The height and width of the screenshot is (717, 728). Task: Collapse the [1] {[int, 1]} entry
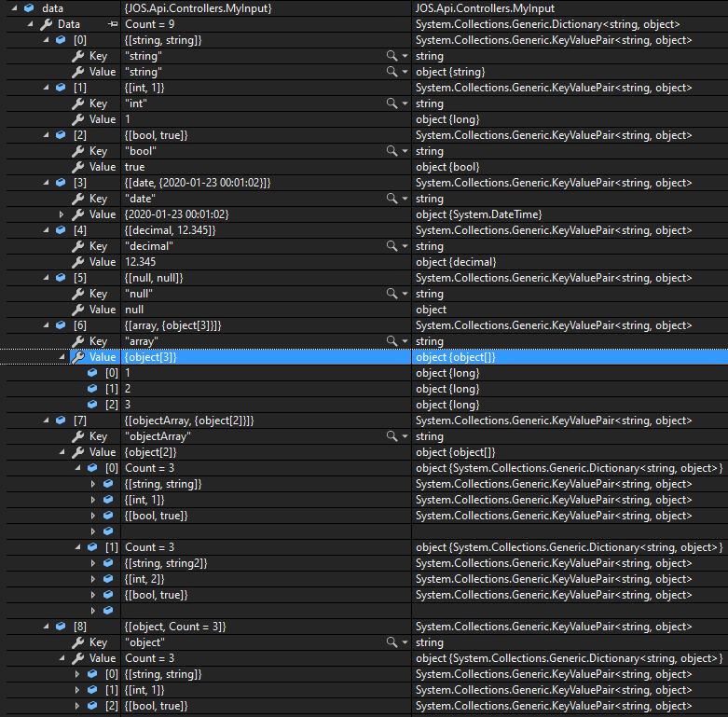[46, 88]
